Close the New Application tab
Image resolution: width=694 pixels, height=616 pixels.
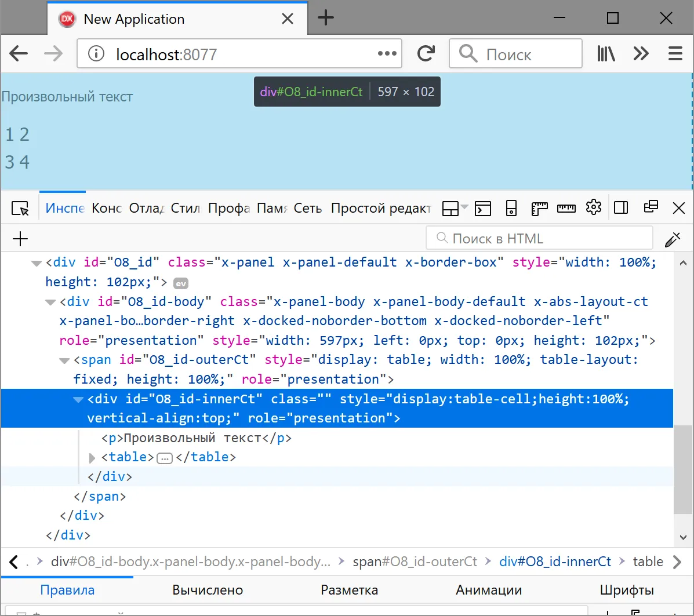point(288,19)
